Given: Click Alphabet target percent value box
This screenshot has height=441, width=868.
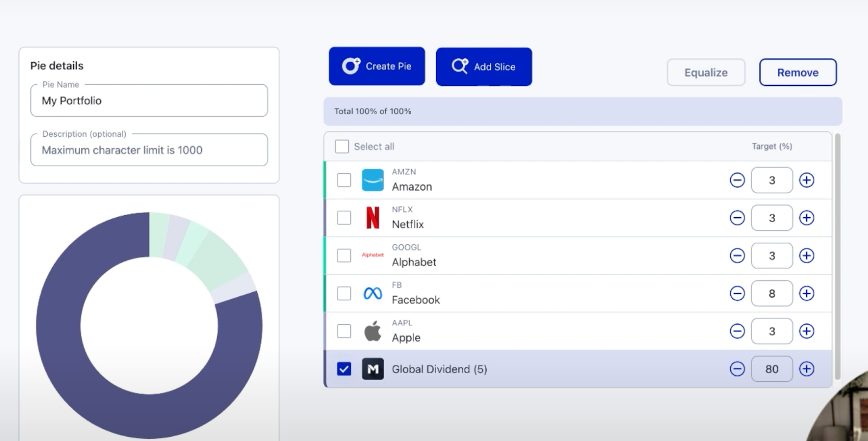Looking at the screenshot, I should pyautogui.click(x=772, y=255).
